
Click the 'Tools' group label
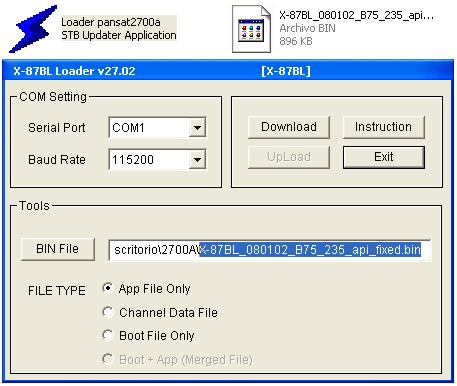(x=34, y=206)
